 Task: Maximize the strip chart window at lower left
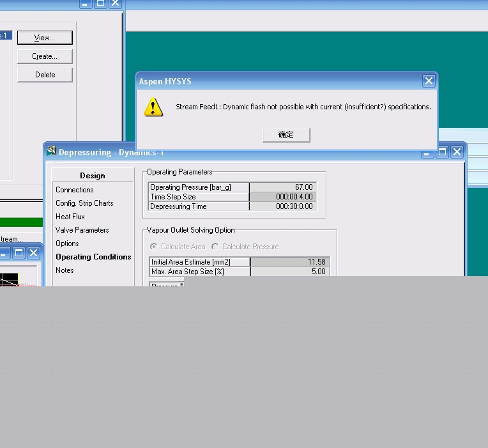click(x=19, y=253)
